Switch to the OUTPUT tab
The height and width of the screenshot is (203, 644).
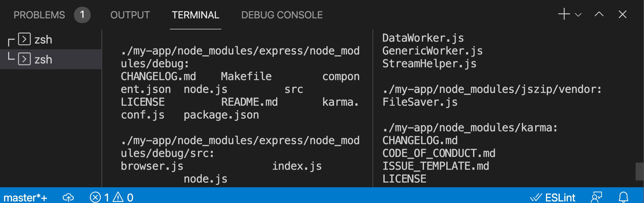[130, 15]
